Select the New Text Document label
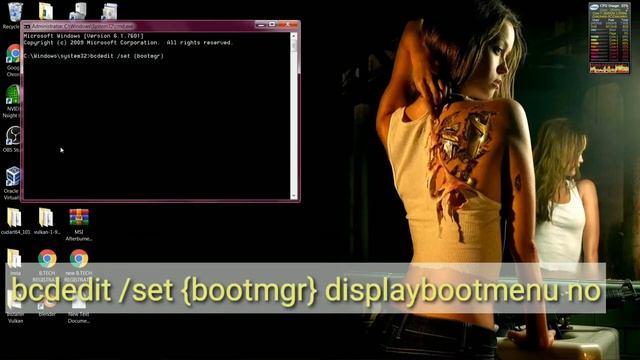 79,317
